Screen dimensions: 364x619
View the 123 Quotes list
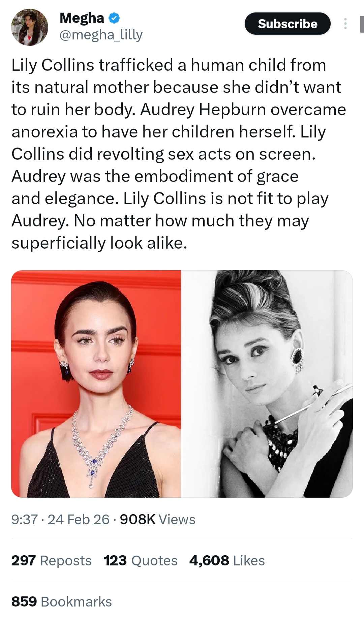click(141, 561)
